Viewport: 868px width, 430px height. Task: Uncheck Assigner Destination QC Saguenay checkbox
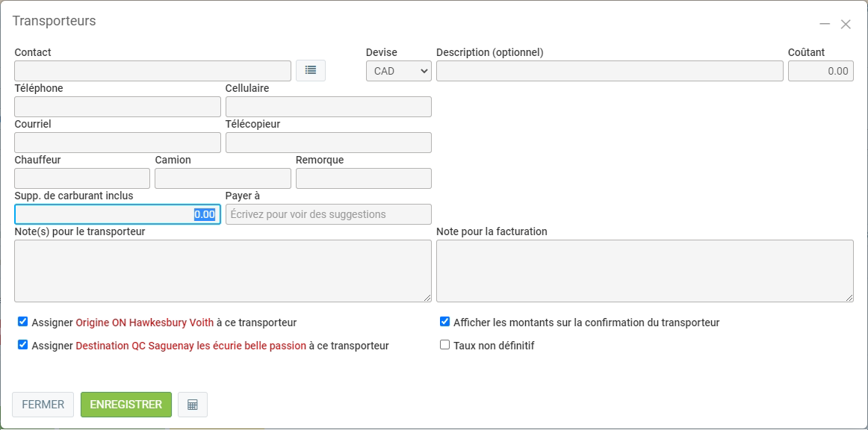pos(23,345)
